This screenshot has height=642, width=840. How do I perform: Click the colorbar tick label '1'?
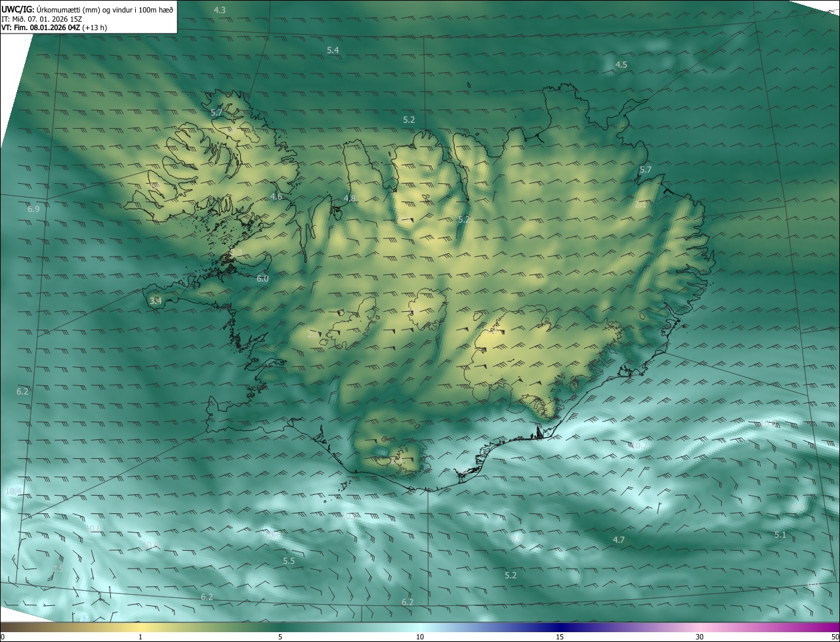140,637
